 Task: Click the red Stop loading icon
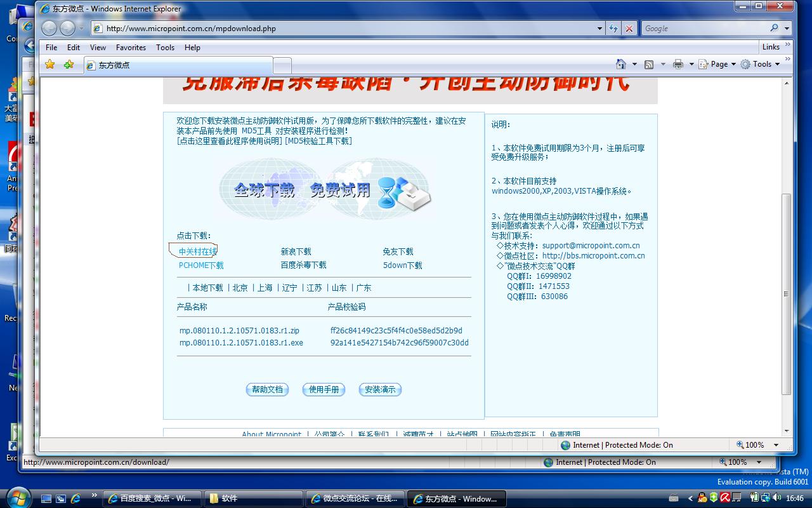[629, 29]
